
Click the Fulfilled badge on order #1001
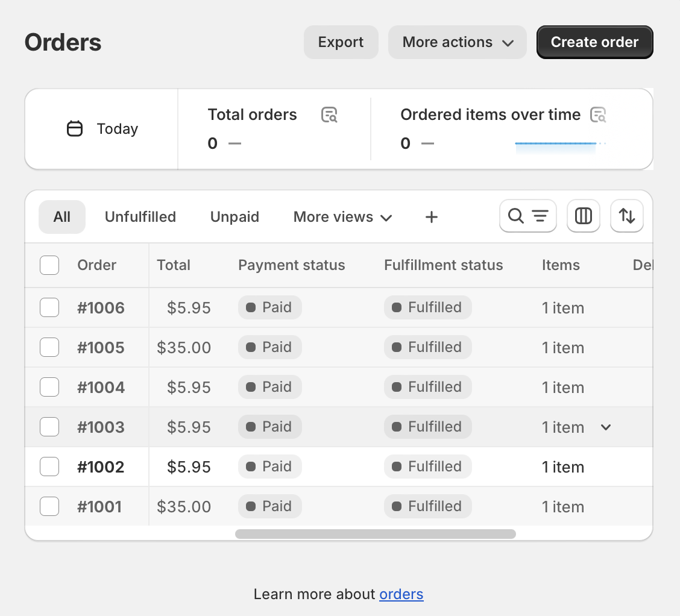coord(427,506)
